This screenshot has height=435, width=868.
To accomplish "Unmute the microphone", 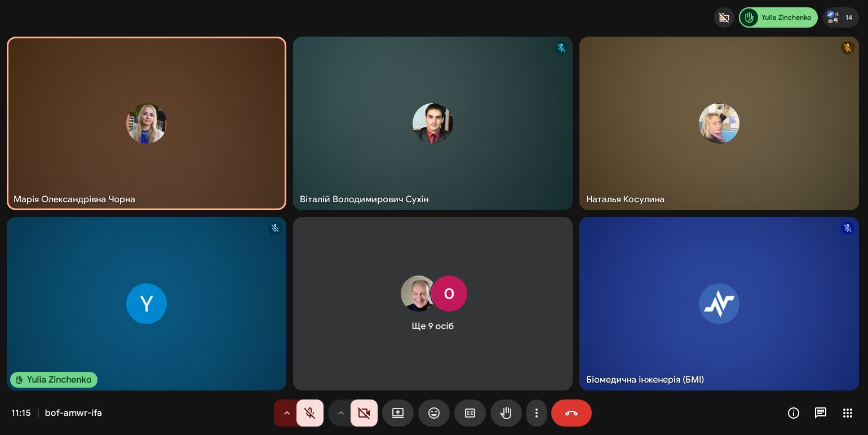I will pos(310,413).
